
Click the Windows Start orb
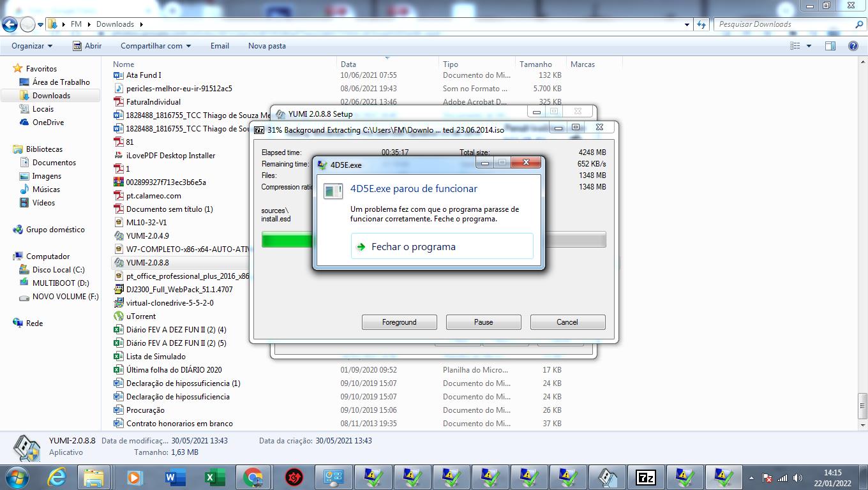pos(16,477)
